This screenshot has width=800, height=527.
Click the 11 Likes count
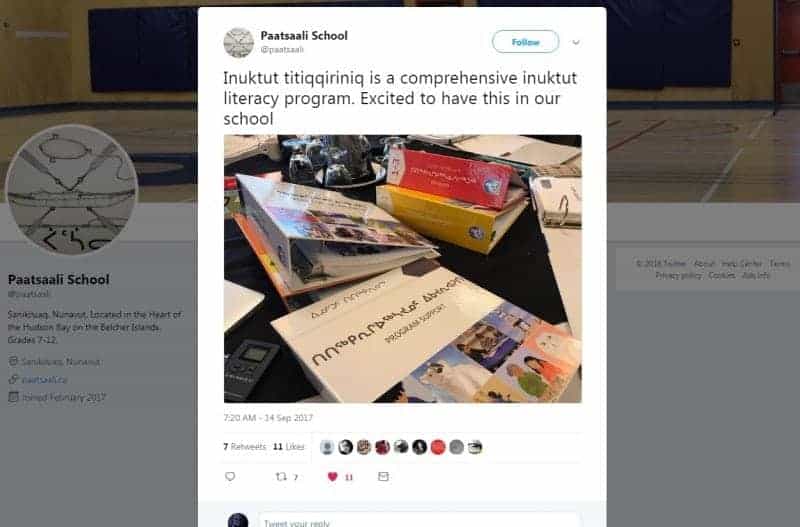(x=289, y=447)
